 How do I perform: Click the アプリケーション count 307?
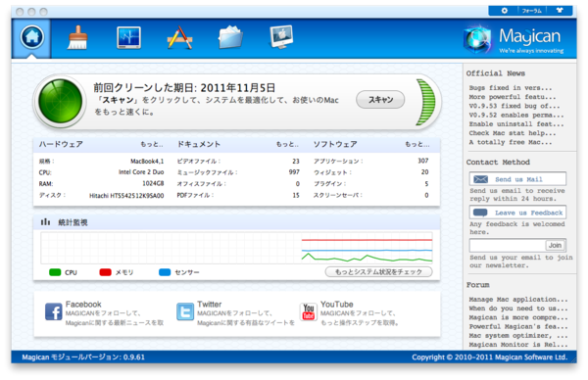[423, 161]
